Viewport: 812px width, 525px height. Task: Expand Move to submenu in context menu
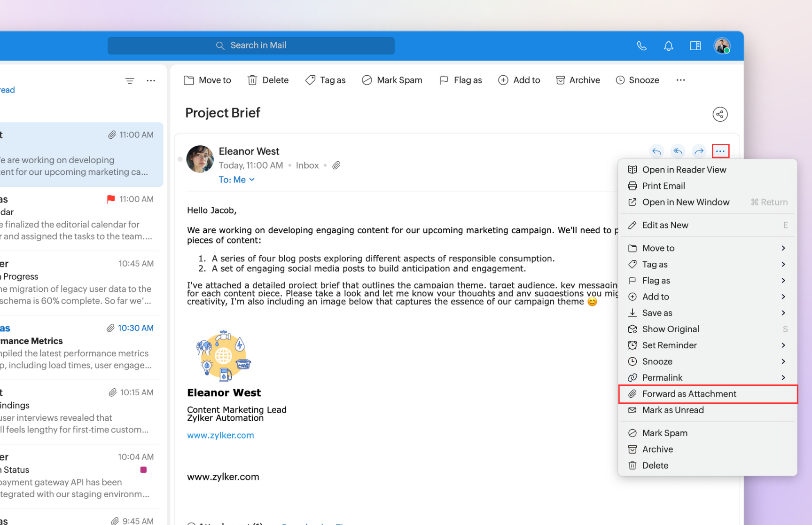click(x=708, y=248)
